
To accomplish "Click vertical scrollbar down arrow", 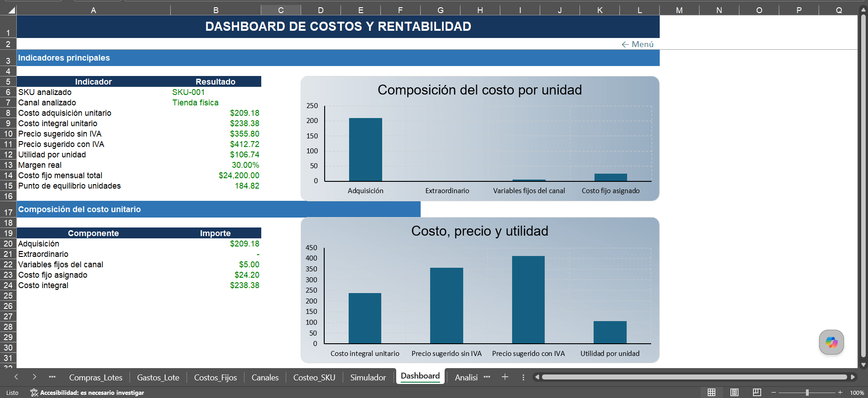I will (x=863, y=365).
